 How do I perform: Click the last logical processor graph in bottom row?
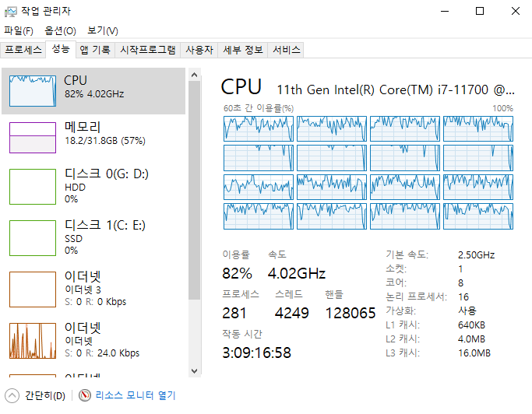[x=478, y=216]
